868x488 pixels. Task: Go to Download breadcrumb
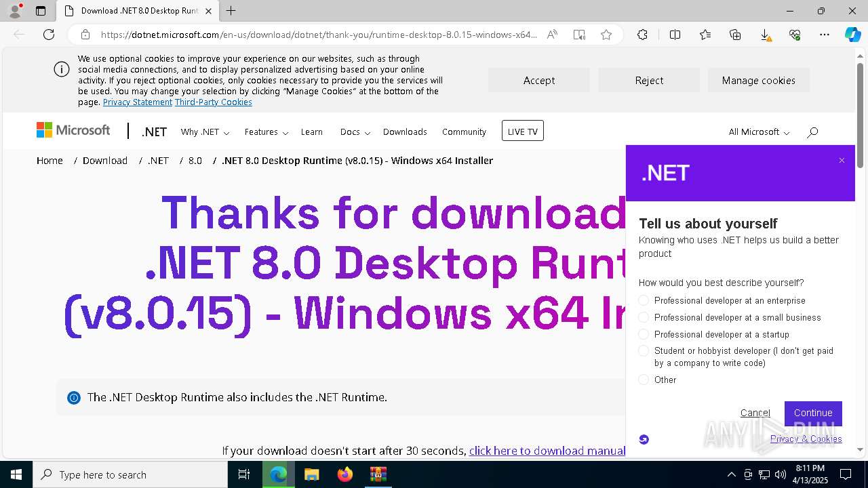pos(105,161)
